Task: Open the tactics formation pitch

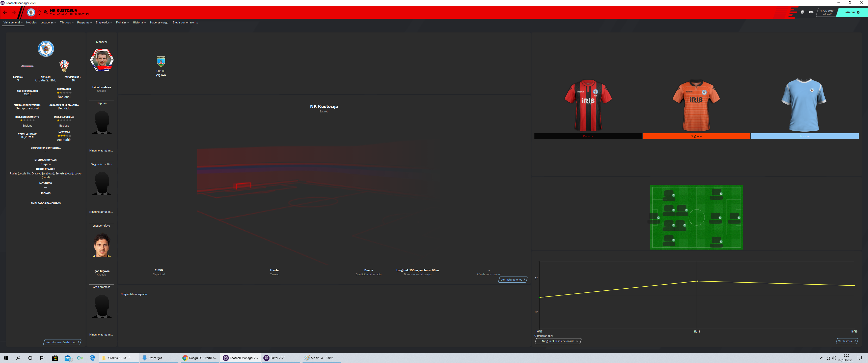Action: [696, 217]
